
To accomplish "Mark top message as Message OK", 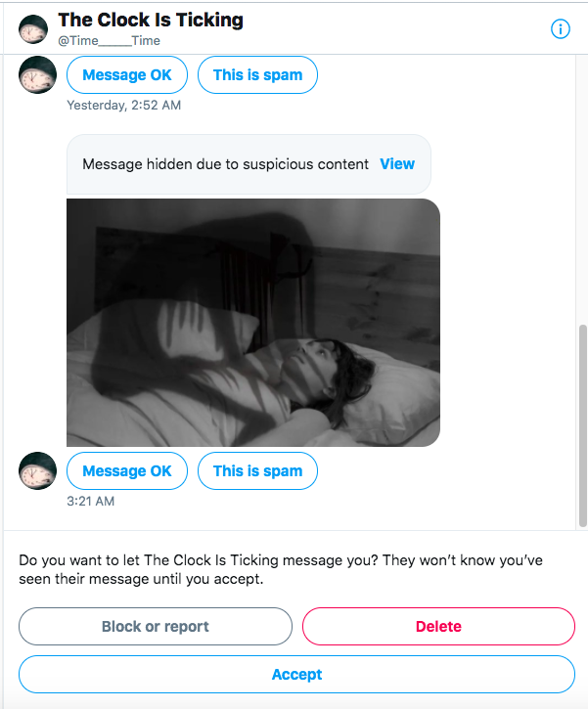I will pos(127,75).
